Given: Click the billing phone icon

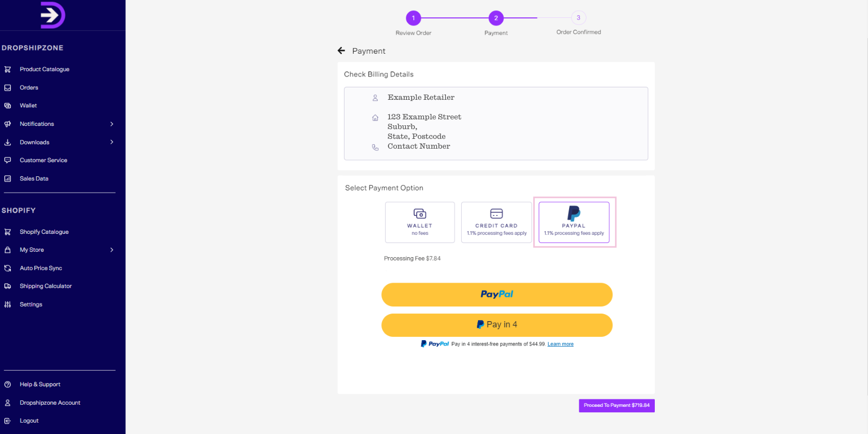Looking at the screenshot, I should tap(375, 147).
